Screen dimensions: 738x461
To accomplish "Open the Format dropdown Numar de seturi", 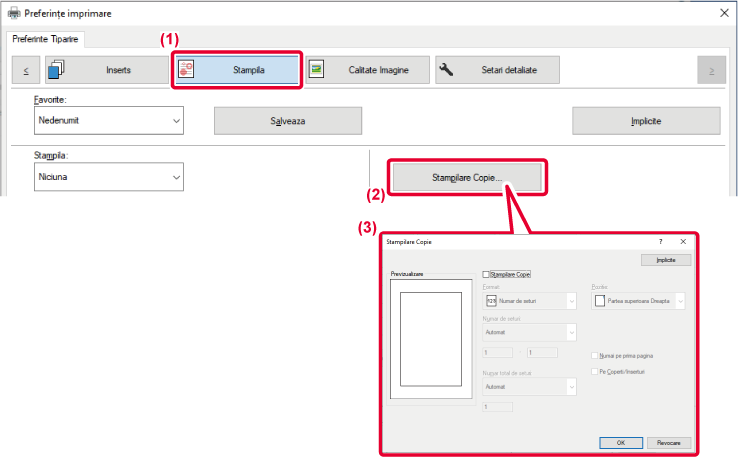I will coord(572,300).
